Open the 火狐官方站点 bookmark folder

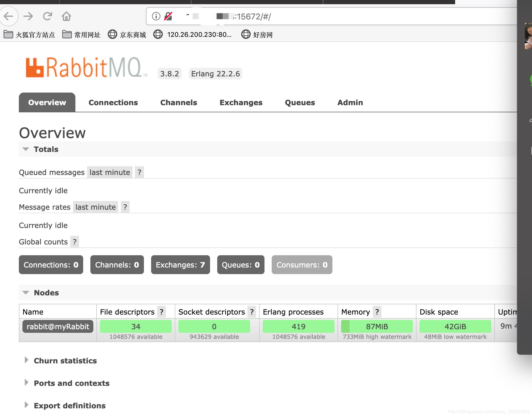[x=29, y=35]
